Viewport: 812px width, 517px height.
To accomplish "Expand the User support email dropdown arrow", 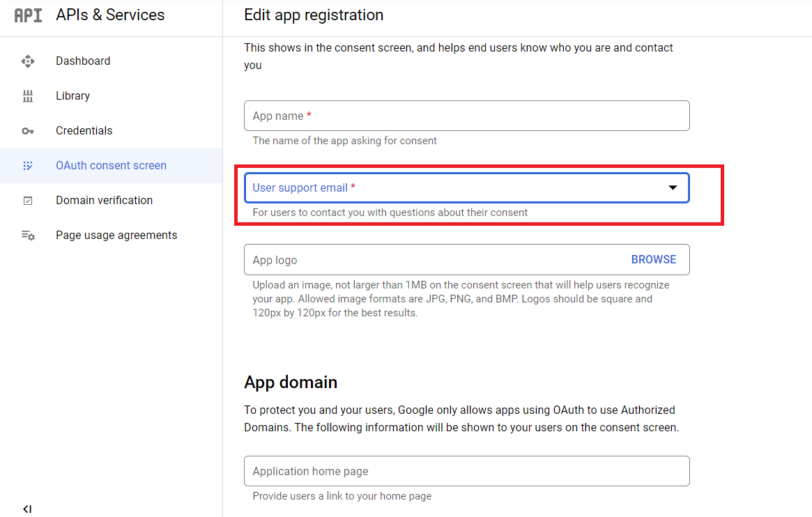I will coord(673,188).
